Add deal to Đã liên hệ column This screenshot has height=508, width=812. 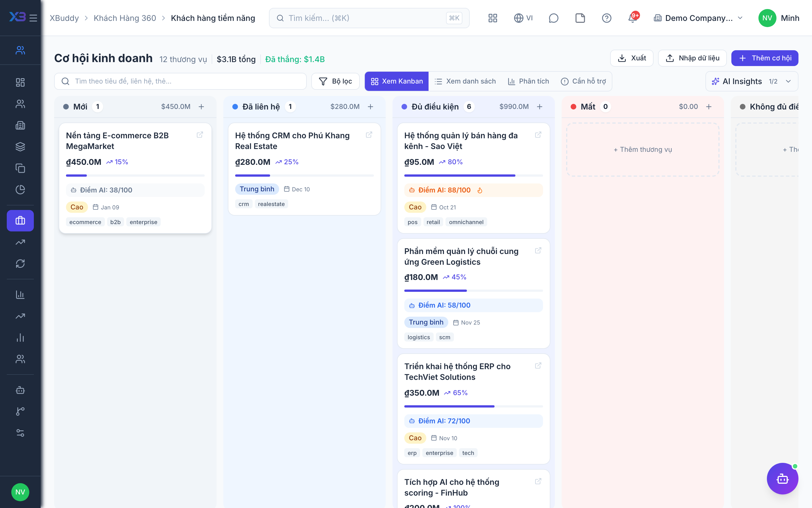pos(370,106)
